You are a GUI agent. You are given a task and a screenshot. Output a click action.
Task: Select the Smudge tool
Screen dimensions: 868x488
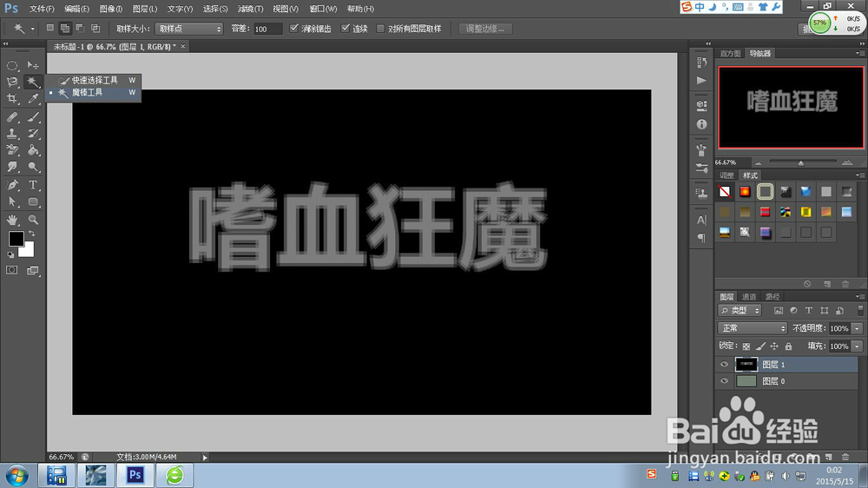[12, 167]
